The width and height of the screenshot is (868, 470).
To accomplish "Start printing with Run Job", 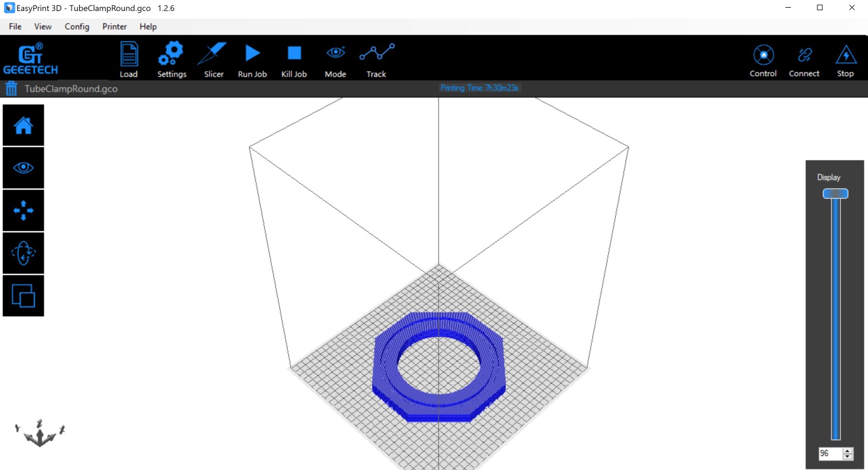I will 252,59.
